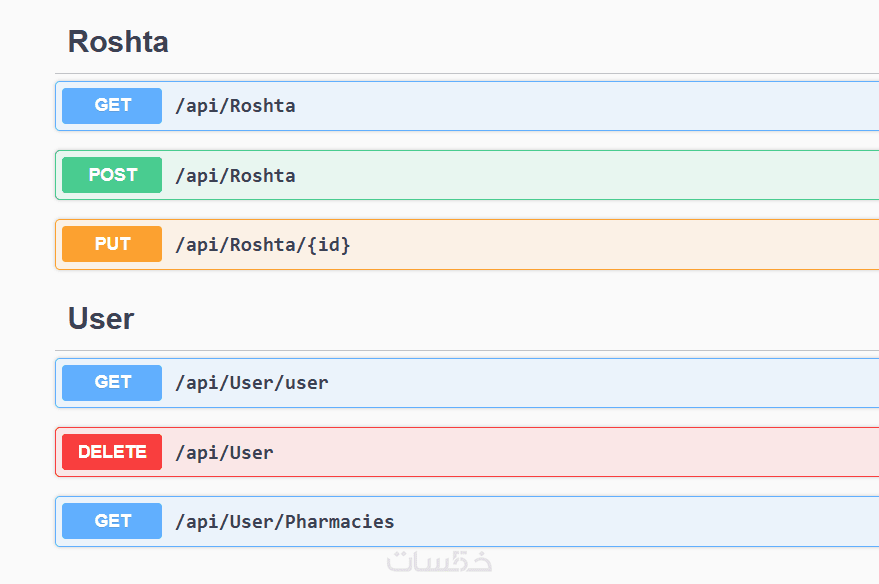Select the /api/User/Pharmacies endpoint path
879x584 pixels.
coord(284,522)
